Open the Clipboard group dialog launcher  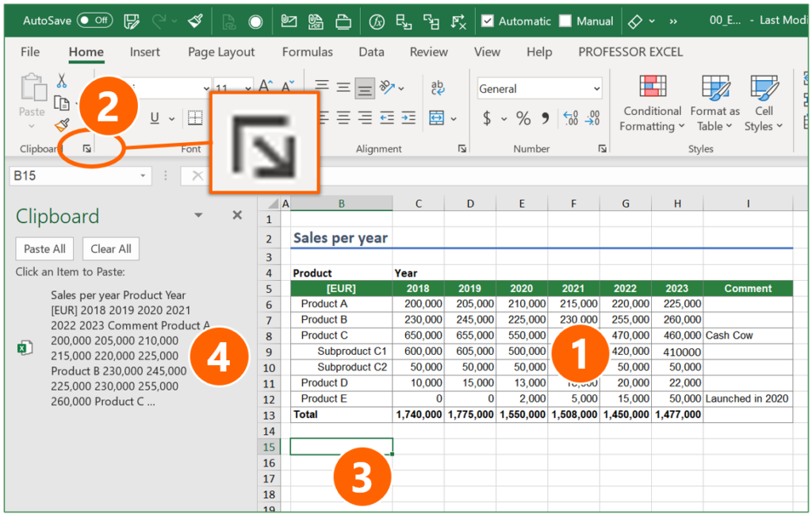(87, 148)
